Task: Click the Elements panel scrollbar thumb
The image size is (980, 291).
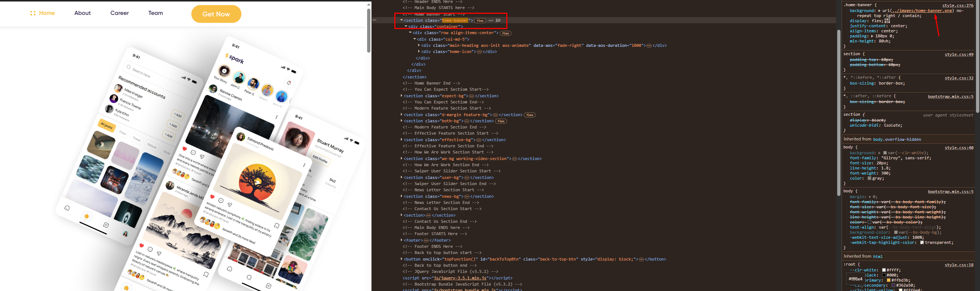Action: click(x=839, y=113)
